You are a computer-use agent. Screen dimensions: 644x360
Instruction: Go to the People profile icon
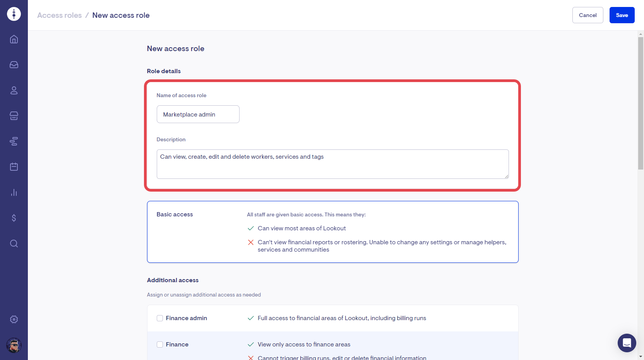[14, 90]
